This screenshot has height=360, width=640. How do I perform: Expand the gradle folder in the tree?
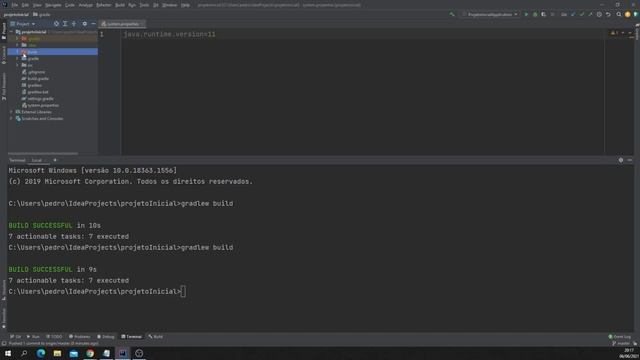coord(18,58)
